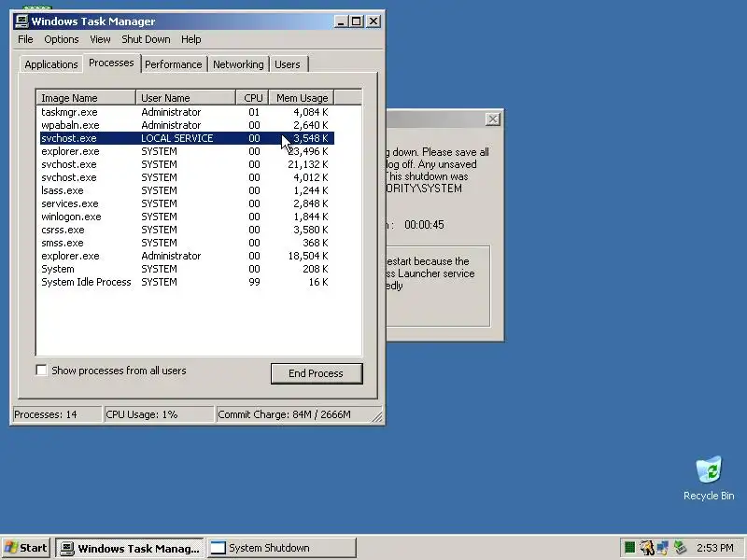Select the System Idle Process row
747x560 pixels.
pos(187,283)
